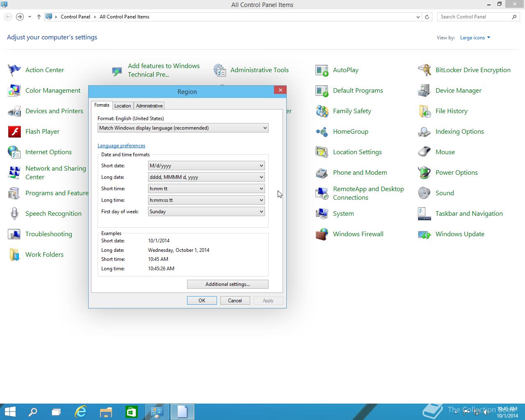Open the Short date format dropdown
The image size is (525, 420).
(206, 166)
